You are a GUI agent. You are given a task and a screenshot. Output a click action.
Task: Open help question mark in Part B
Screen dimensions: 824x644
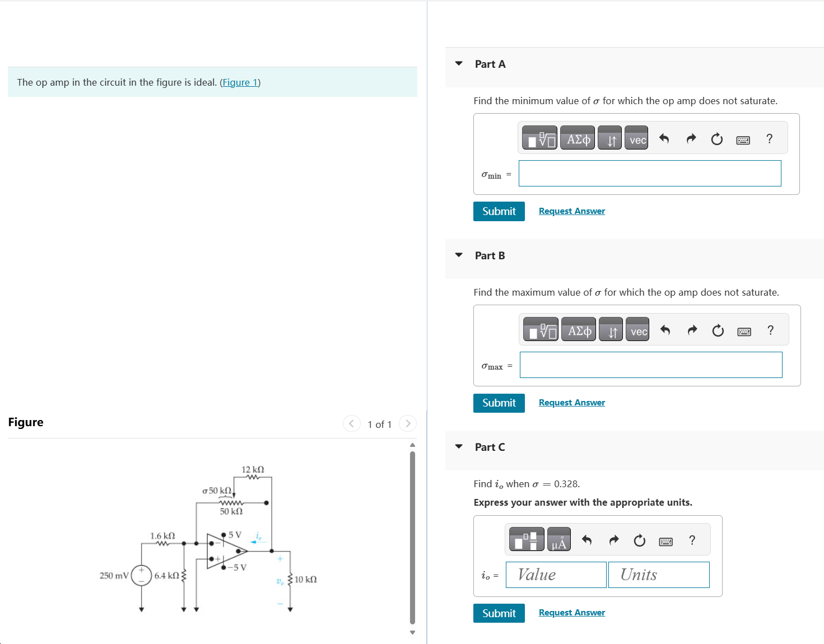[770, 330]
